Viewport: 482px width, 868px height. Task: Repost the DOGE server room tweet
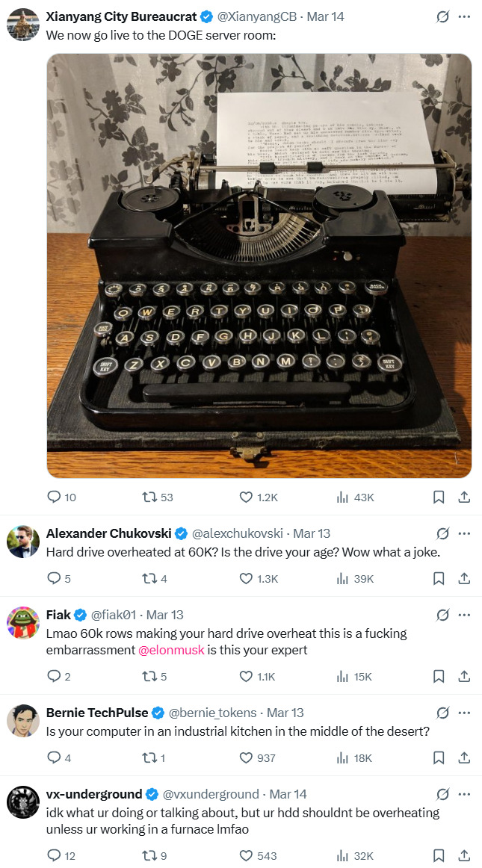[148, 497]
